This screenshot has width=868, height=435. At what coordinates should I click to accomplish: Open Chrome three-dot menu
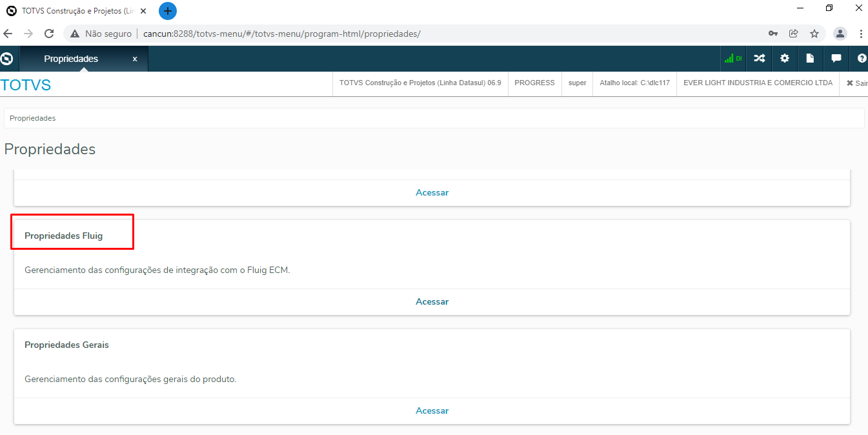861,34
